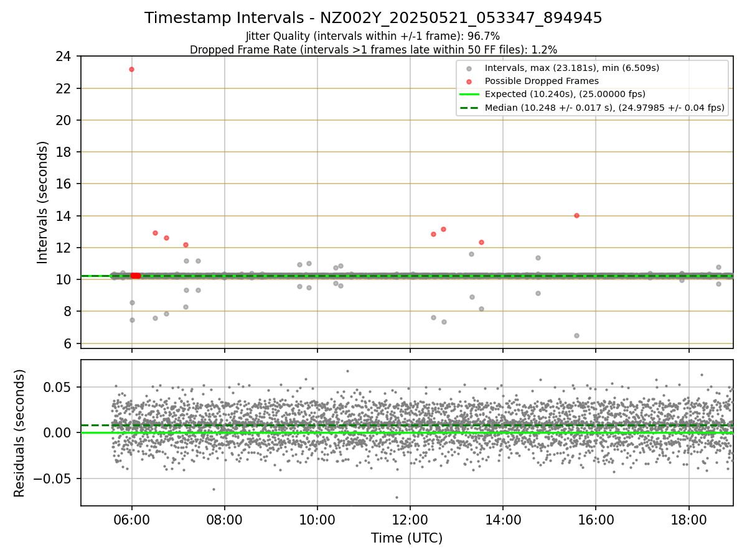Screen dimensions: 747x560
Task: Click the 'Time (UTC)' x-axis label
Action: (x=406, y=538)
